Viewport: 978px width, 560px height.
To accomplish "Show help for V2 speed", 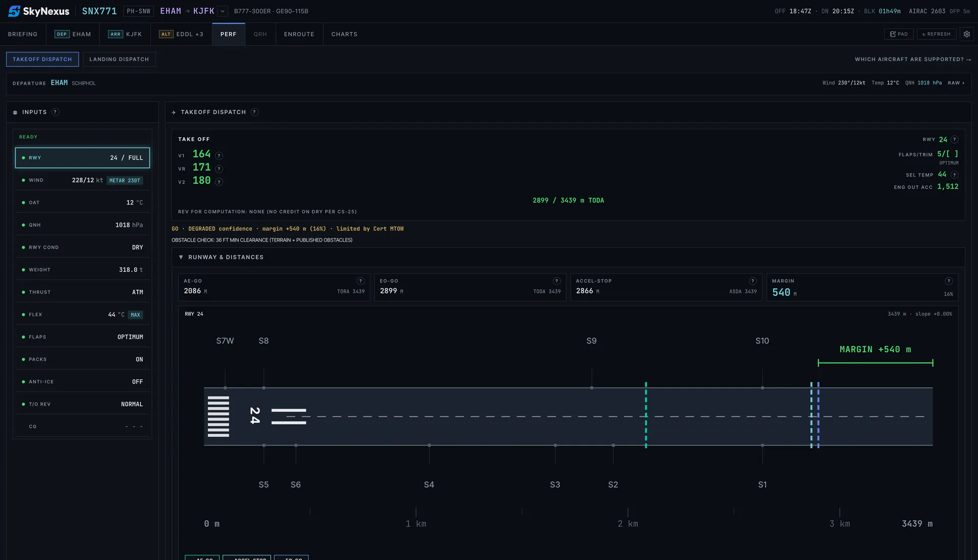I will tap(219, 182).
